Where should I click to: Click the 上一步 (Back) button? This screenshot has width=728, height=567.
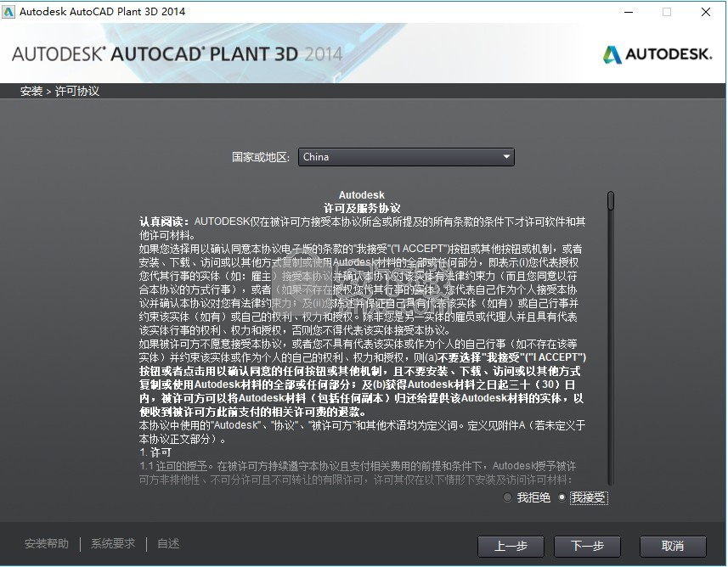click(511, 546)
